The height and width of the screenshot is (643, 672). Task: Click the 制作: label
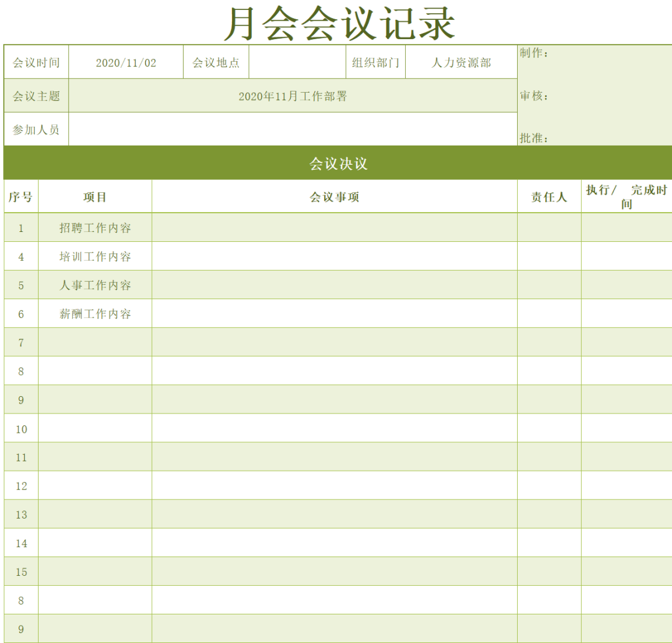[534, 53]
